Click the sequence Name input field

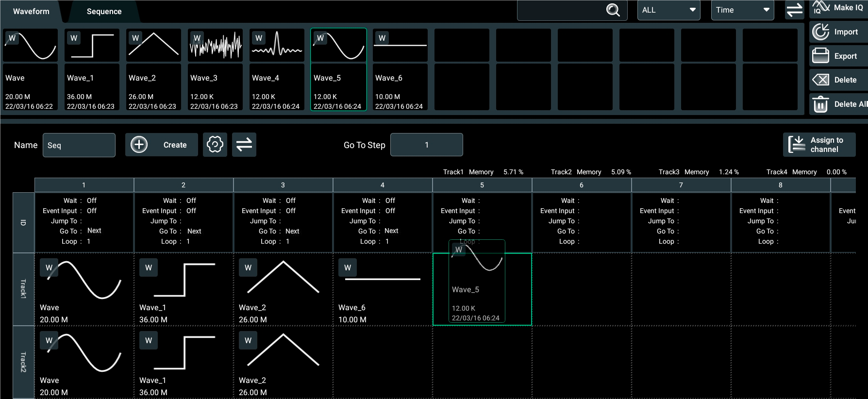click(79, 145)
